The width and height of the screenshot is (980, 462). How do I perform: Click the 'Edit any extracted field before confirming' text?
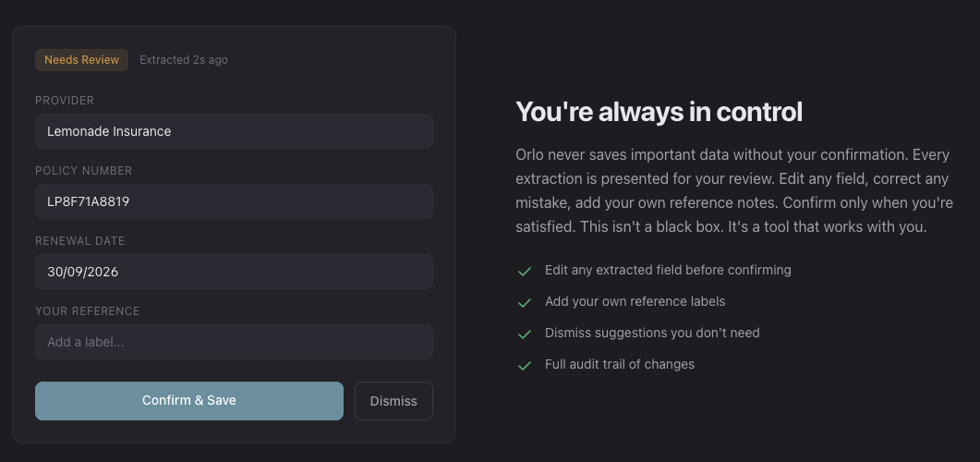(x=668, y=270)
